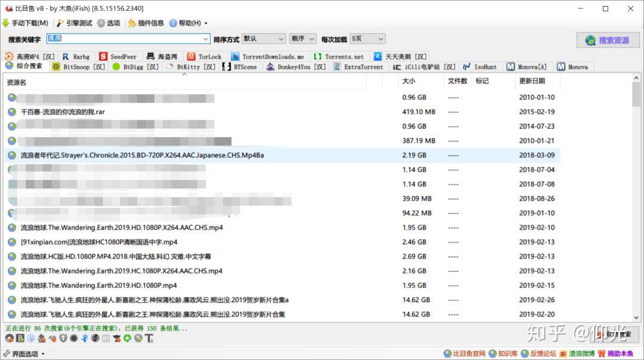
Task: Click the grey shield engine icon in the status bar
Action: tap(63, 338)
